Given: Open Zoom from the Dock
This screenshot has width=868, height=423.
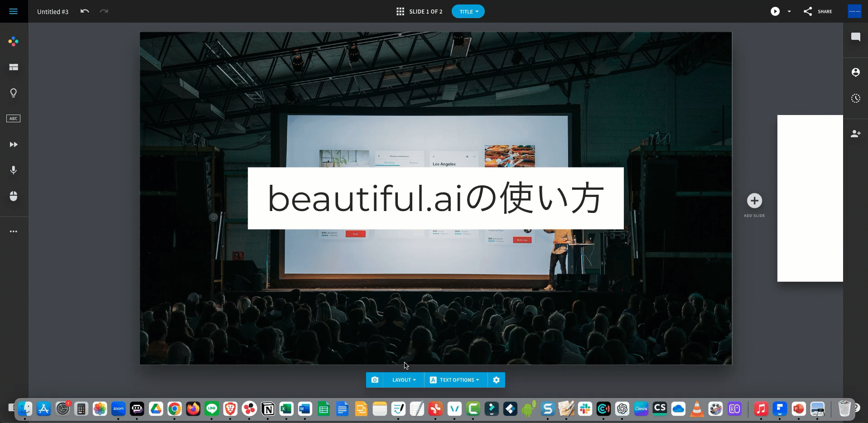Looking at the screenshot, I should tap(119, 409).
